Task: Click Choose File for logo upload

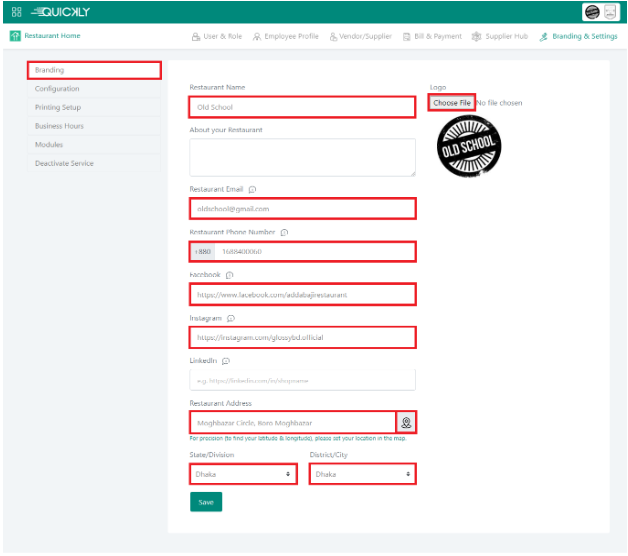Action: [452, 103]
